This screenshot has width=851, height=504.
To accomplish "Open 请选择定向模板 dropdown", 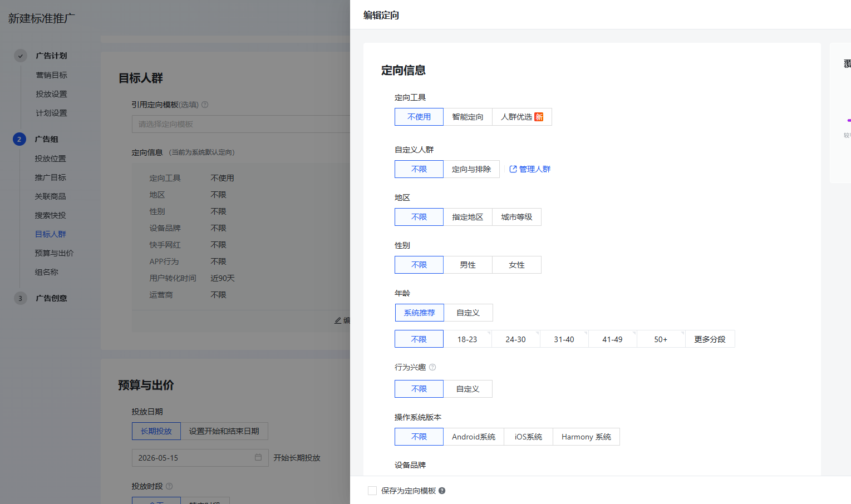I will [x=241, y=124].
